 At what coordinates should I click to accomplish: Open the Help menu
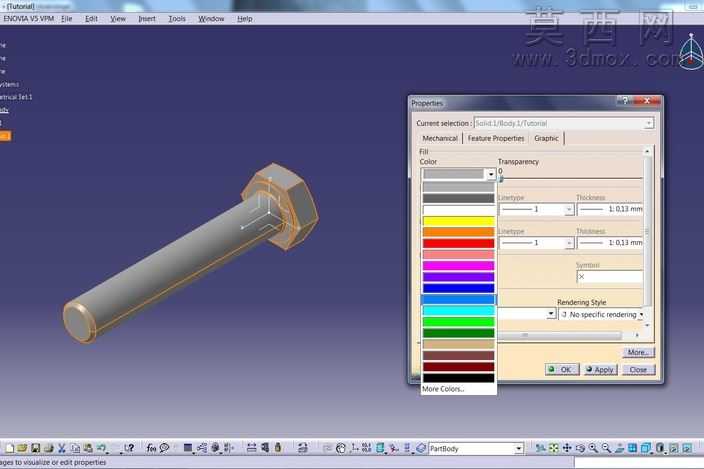point(245,18)
